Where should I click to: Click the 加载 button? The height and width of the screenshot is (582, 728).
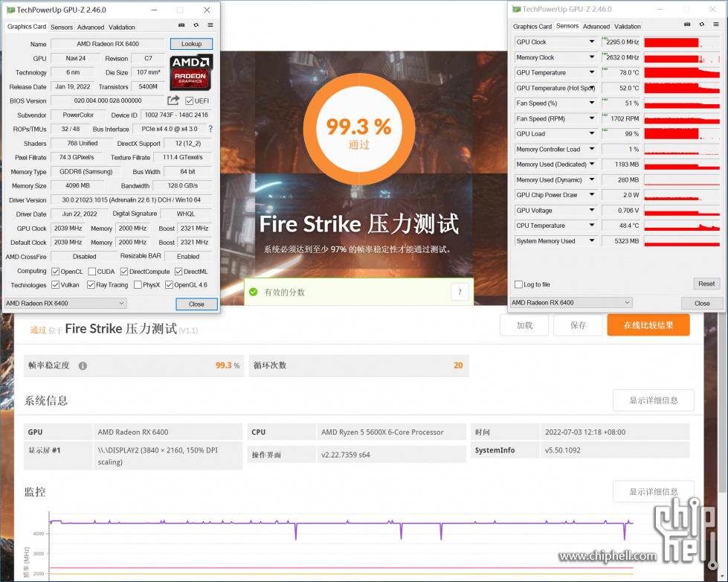(524, 325)
